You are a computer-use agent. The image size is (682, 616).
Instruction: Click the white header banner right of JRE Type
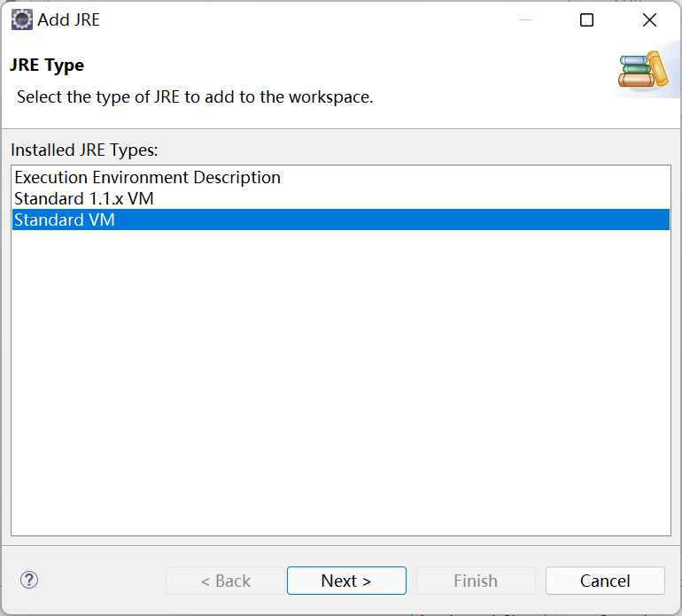[x=354, y=66]
